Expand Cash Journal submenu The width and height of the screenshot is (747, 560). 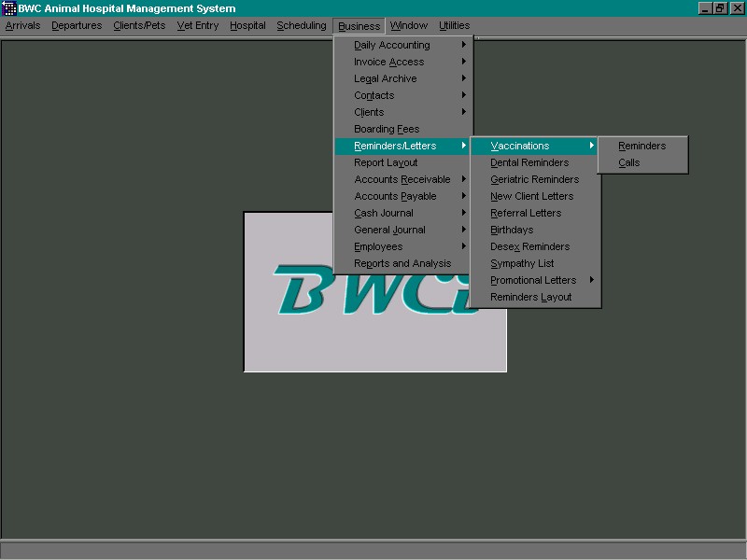[x=403, y=213]
